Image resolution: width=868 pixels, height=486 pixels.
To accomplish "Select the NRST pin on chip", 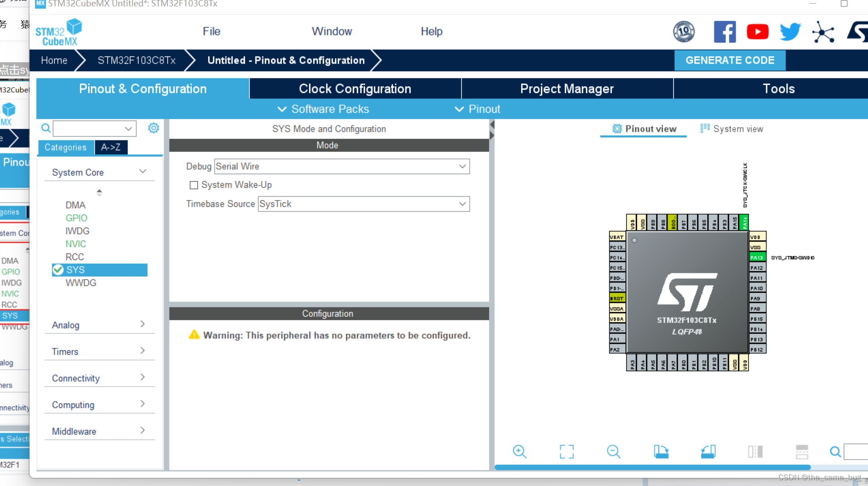I will point(617,298).
